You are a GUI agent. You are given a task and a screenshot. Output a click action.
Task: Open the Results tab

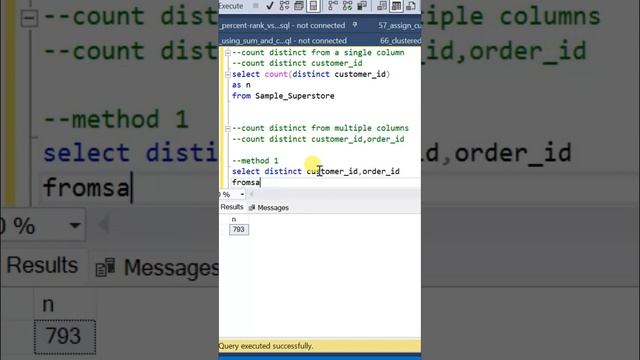click(x=231, y=207)
